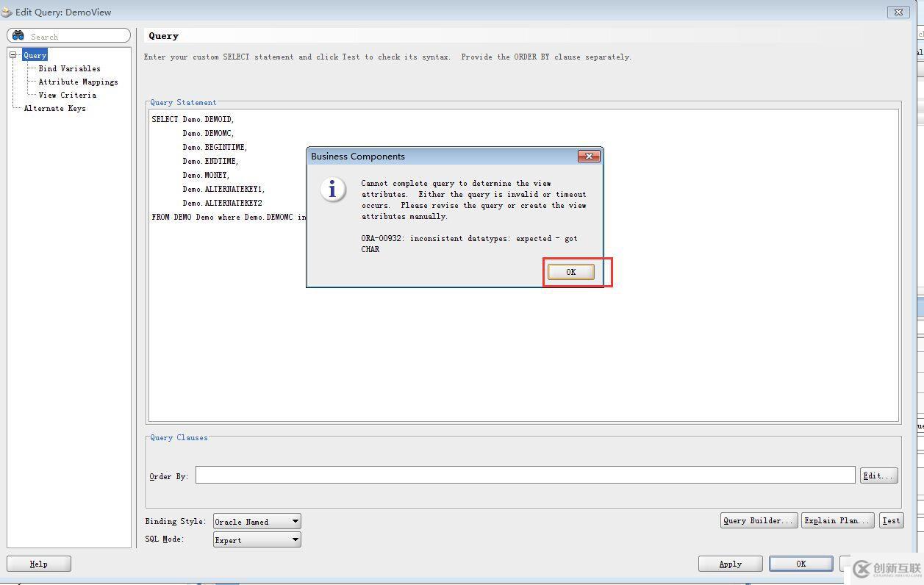Open Bind Variables in the tree
This screenshot has width=924, height=585.
[69, 68]
